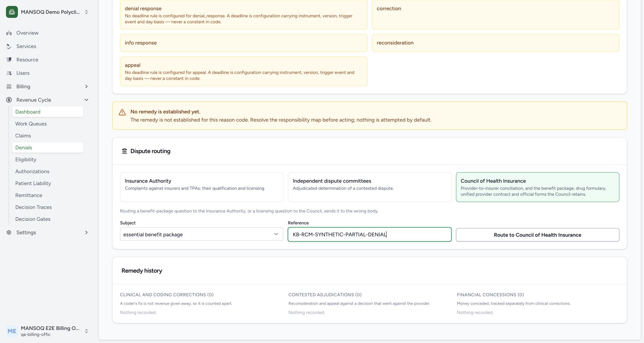This screenshot has height=343, width=644.
Task: Select the Insurance Authority routing card
Action: pyautogui.click(x=202, y=187)
